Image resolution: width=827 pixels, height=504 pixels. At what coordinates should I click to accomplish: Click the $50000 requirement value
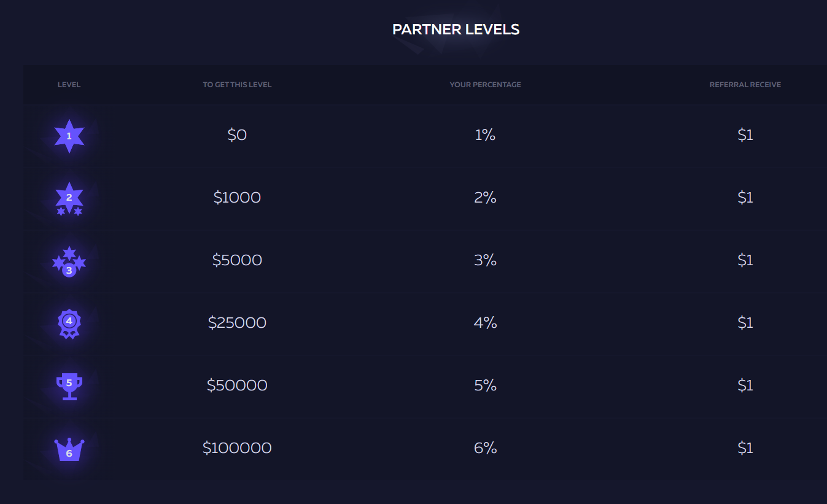(x=237, y=386)
